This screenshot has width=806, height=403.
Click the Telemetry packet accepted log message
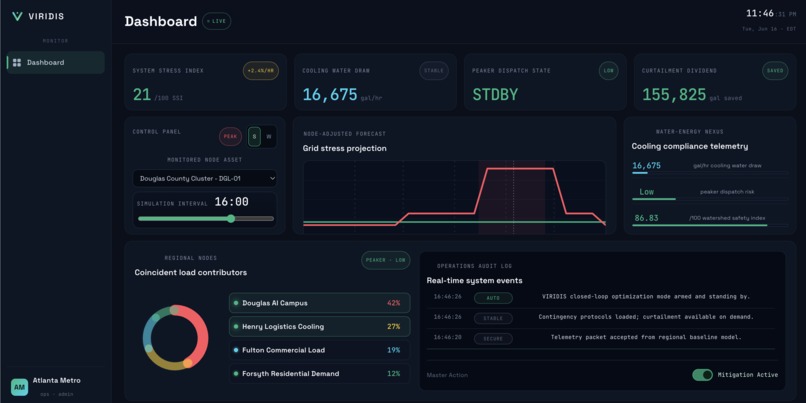(646, 338)
